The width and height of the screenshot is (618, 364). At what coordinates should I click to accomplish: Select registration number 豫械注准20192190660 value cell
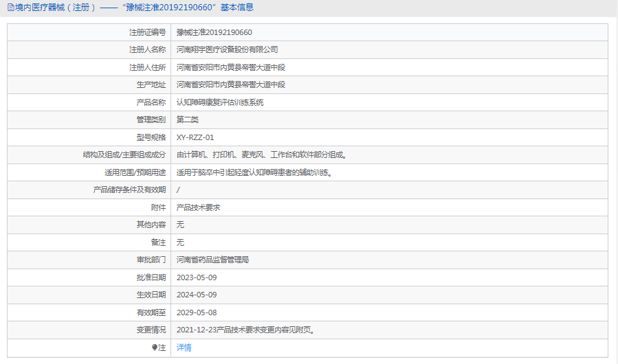pos(214,32)
